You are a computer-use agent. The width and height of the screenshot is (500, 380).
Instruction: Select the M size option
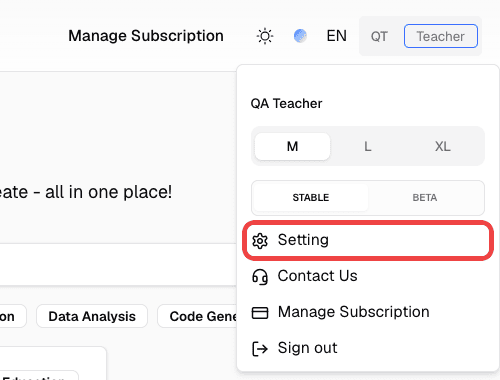point(292,146)
